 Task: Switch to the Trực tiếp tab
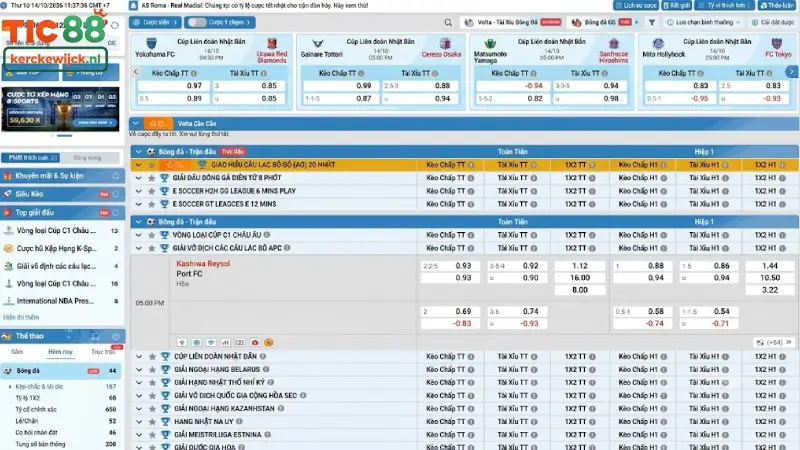click(x=104, y=352)
